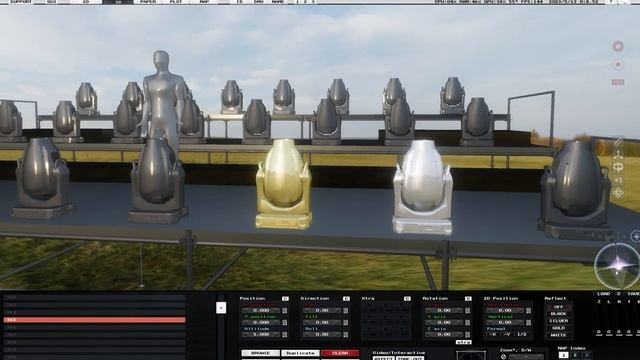
Task: Click the Altitude value field showing 5.000
Action: point(261,335)
